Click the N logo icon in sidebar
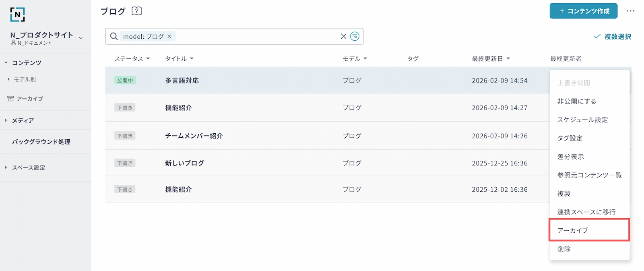 (x=17, y=14)
